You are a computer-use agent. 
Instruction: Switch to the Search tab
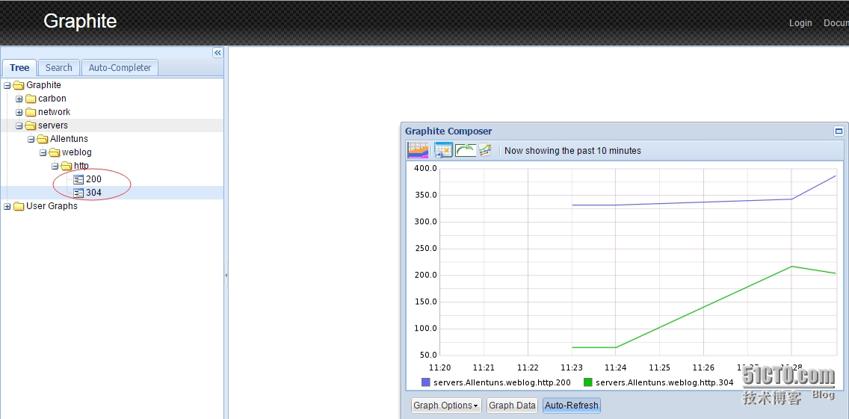tap(58, 68)
